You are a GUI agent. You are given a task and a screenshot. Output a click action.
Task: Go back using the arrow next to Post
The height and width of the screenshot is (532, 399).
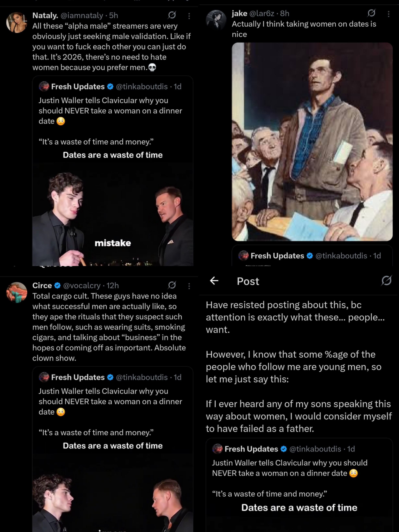point(214,281)
